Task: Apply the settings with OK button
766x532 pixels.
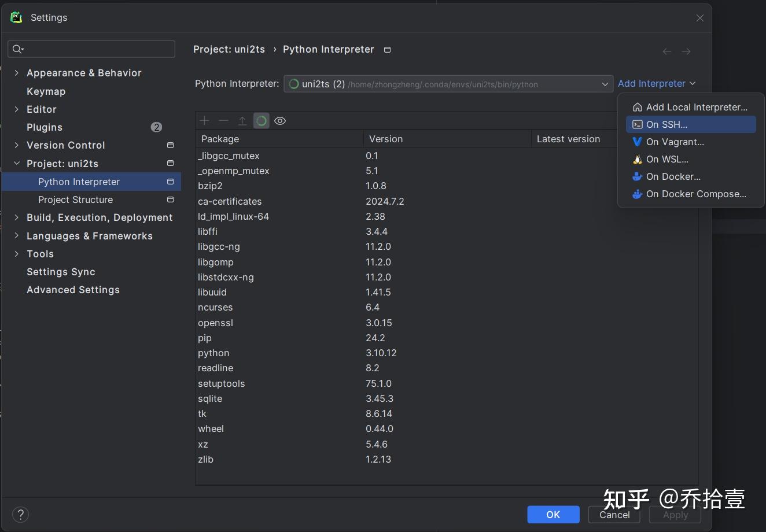Action: click(x=553, y=514)
